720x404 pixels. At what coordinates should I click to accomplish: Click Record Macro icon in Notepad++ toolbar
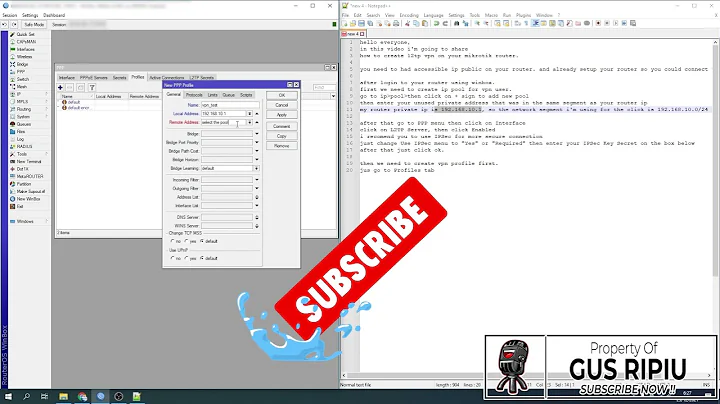pos(598,23)
